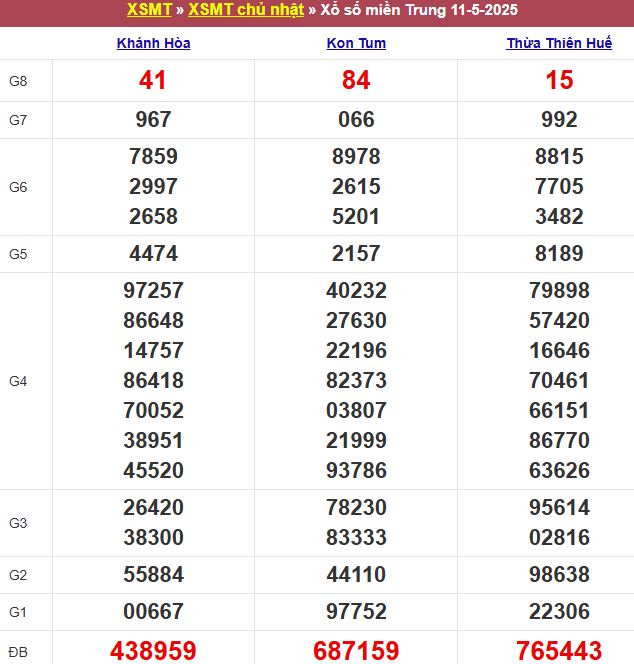
Task: Select G4 number 63626
Action: click(x=559, y=470)
